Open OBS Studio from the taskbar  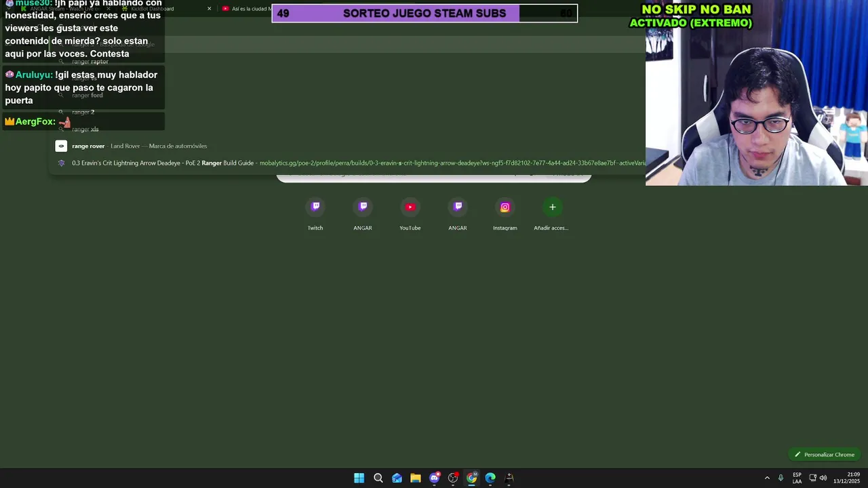[x=453, y=478]
